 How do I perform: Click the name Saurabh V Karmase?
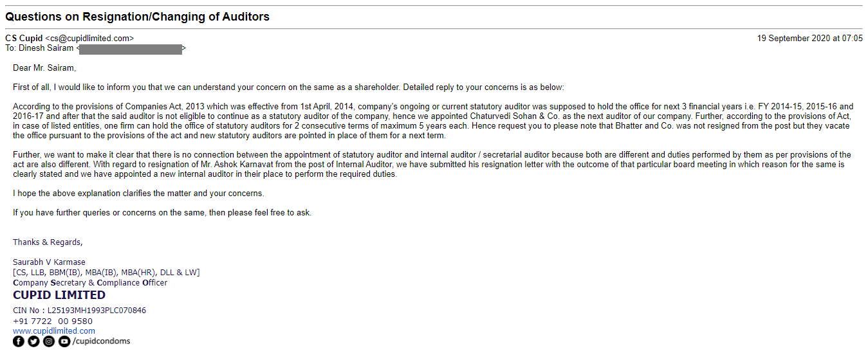coord(49,262)
